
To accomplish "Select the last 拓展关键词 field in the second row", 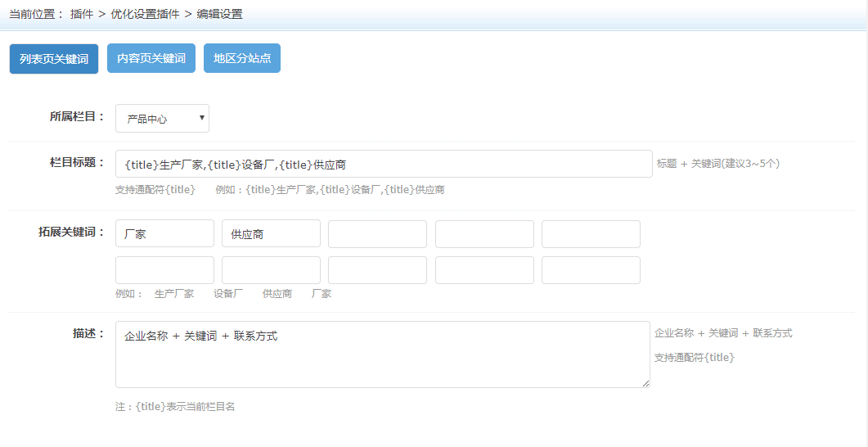I will pos(591,270).
